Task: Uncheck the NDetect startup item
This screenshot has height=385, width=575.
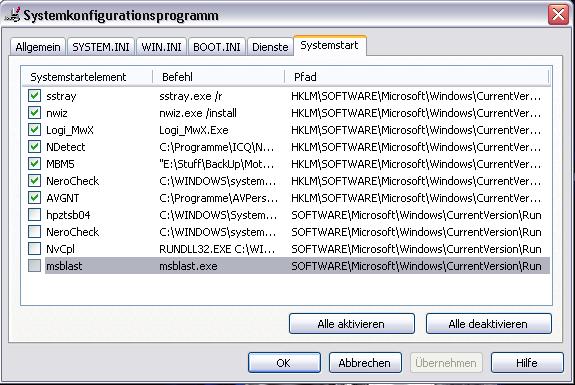Action: pos(34,147)
